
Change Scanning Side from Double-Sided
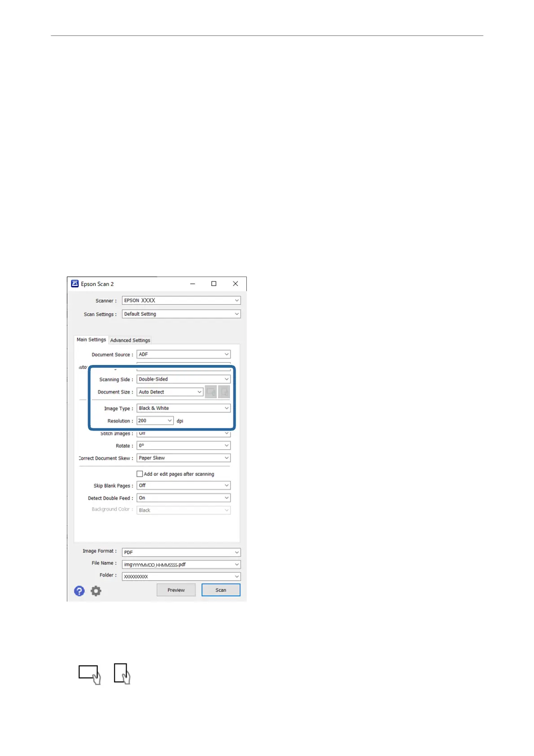pos(184,379)
